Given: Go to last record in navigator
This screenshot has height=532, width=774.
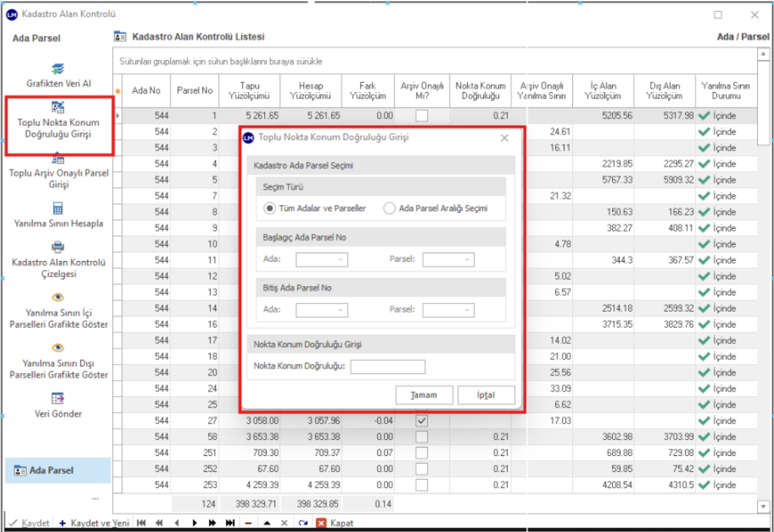Looking at the screenshot, I should click(230, 523).
